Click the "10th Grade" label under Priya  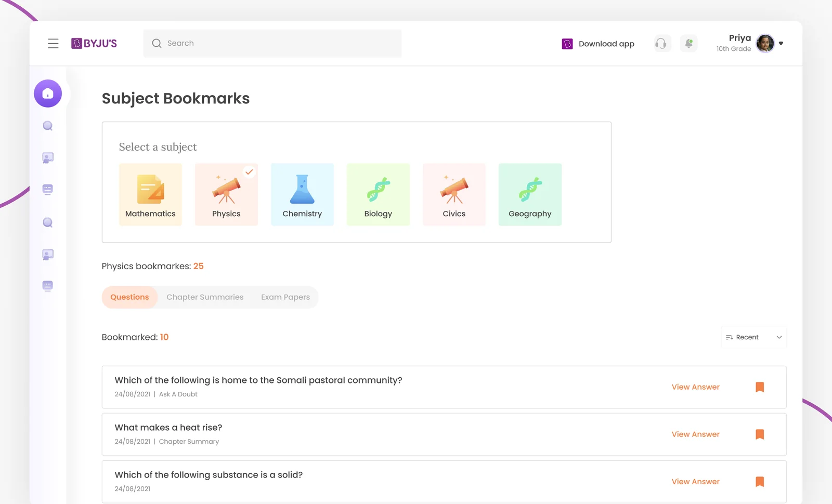click(734, 49)
